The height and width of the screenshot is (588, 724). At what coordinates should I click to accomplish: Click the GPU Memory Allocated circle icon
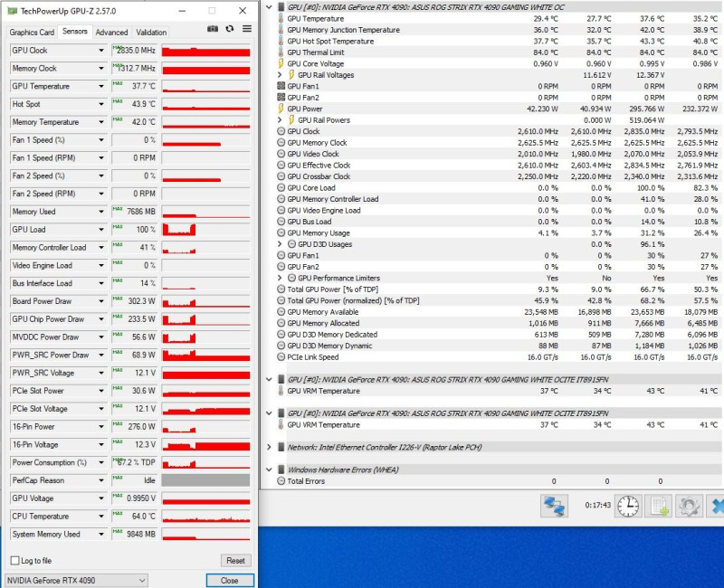pos(281,323)
